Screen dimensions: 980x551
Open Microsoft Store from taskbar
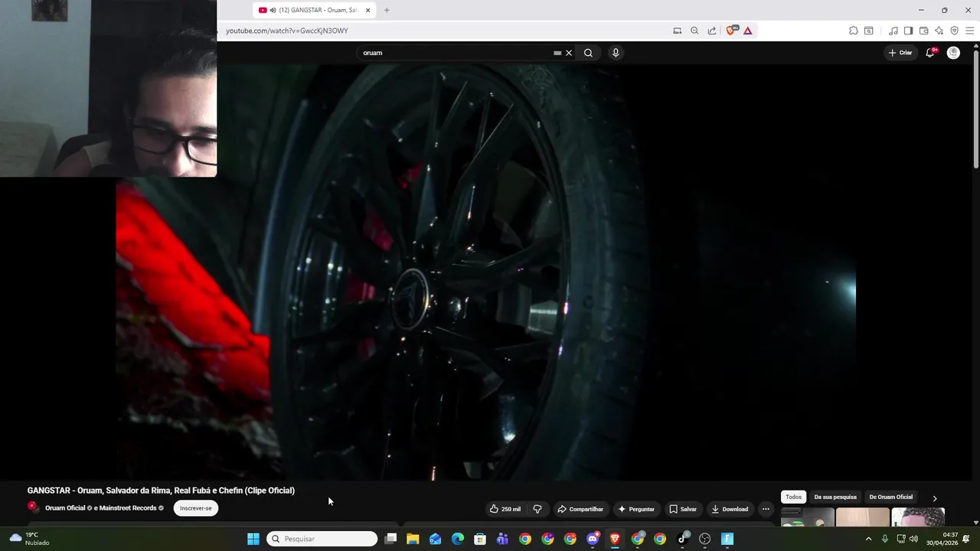coord(480,539)
